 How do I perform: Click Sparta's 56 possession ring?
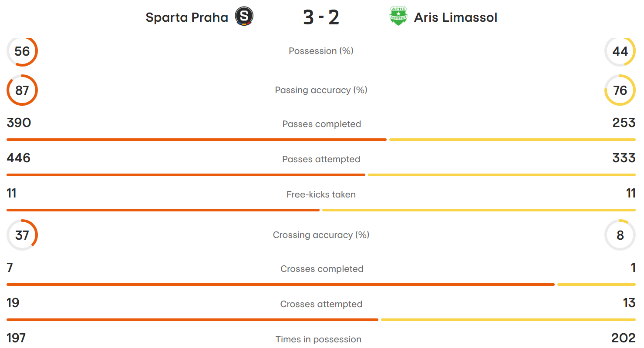22,51
